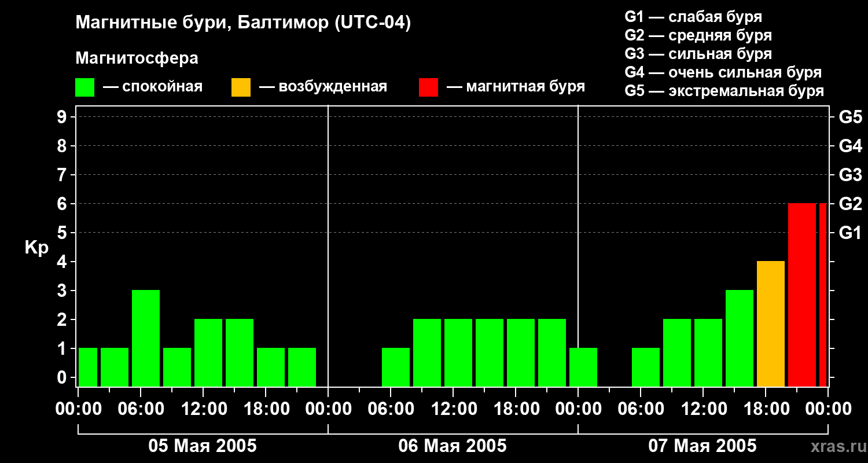The image size is (868, 463).
Task: Click the 'G1' label on right axis
Action: point(850,233)
